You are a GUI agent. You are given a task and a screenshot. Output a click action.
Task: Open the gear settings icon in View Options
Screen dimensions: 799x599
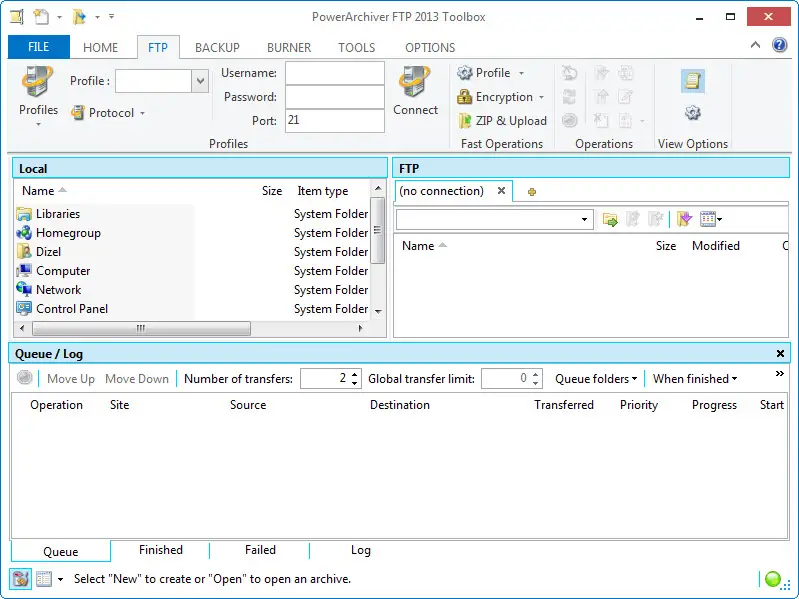tap(693, 113)
